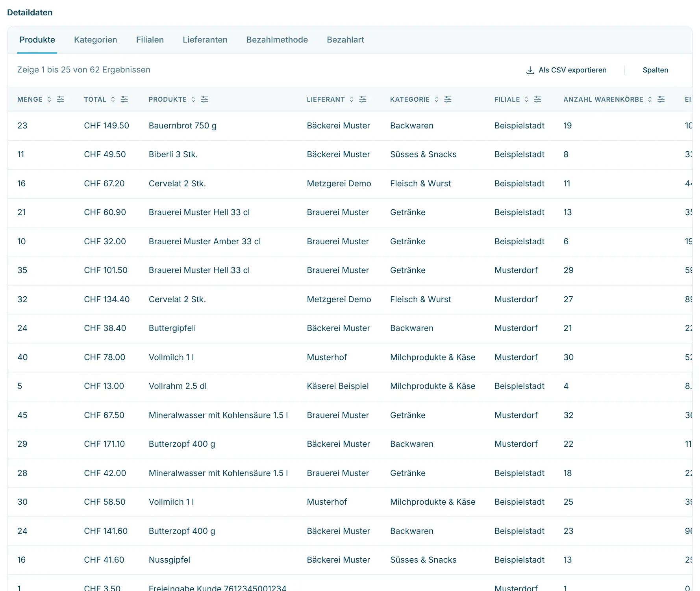Sort by Kategorie column arrows
Viewport: 700px width, 591px height.
pos(437,99)
